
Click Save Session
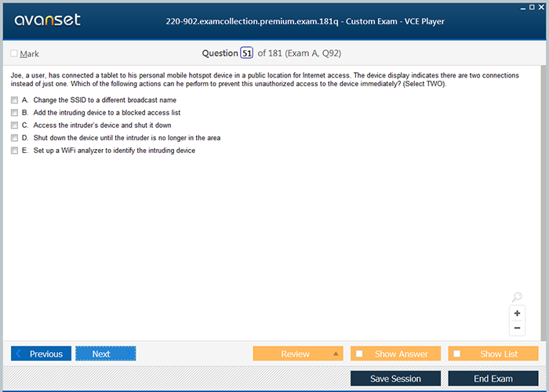(x=395, y=379)
